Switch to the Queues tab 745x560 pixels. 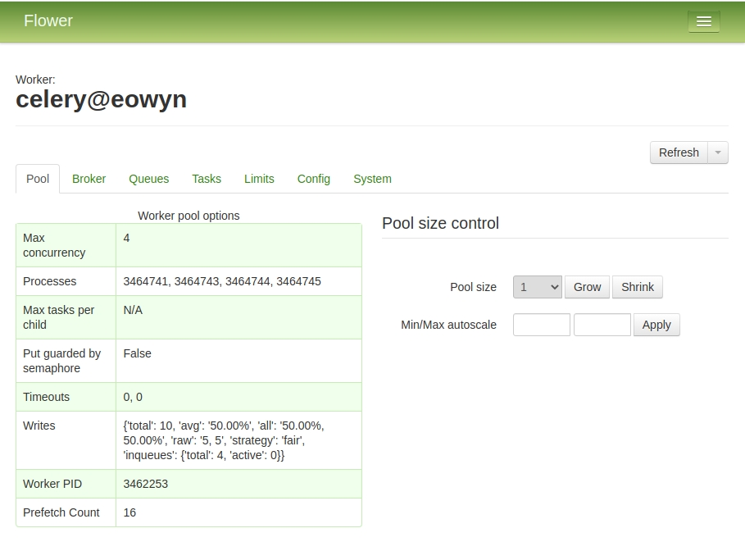[x=148, y=179]
